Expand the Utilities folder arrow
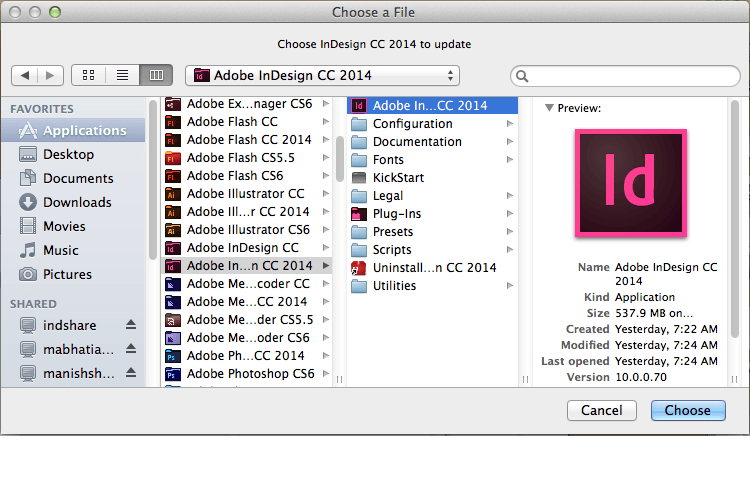The image size is (750, 481). (510, 285)
